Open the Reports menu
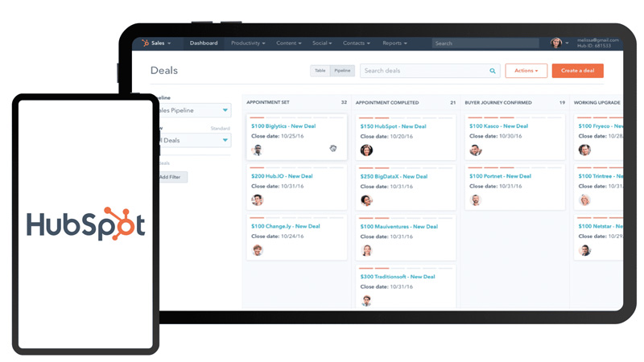The height and width of the screenshot is (362, 644). point(394,43)
